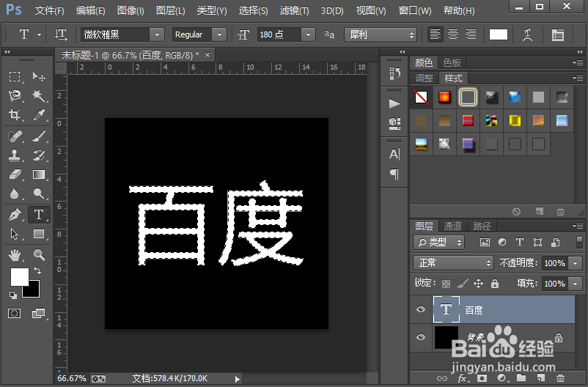Select the Healing Brush tool

click(x=15, y=136)
